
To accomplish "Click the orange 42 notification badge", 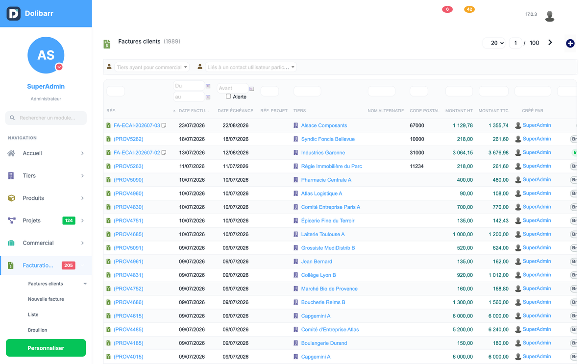I will (469, 9).
